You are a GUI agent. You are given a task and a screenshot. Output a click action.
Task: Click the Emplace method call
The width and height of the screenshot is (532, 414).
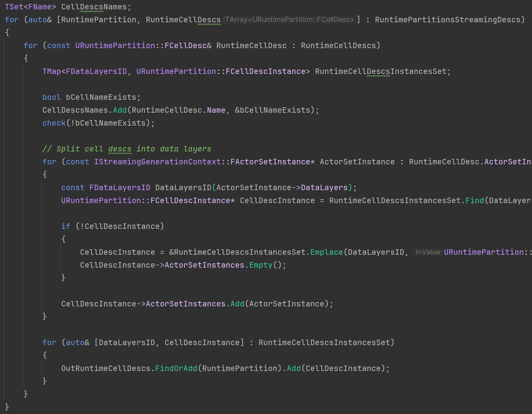pyautogui.click(x=327, y=252)
